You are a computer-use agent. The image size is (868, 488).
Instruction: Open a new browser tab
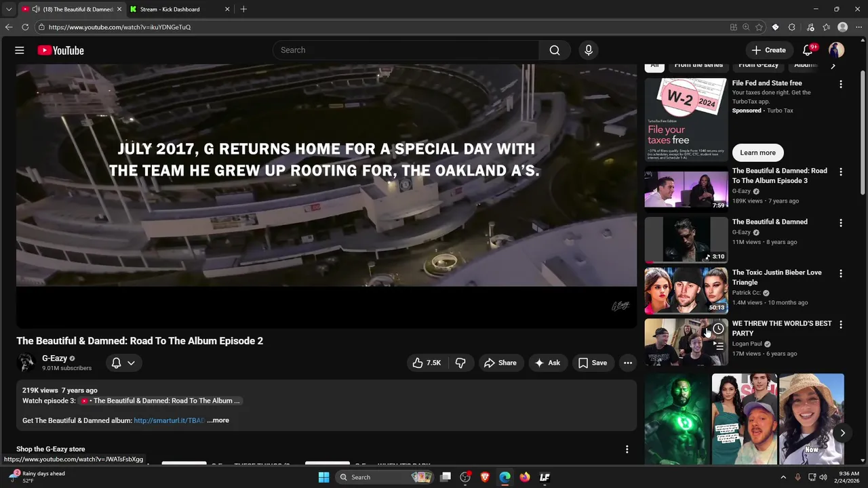coord(243,9)
